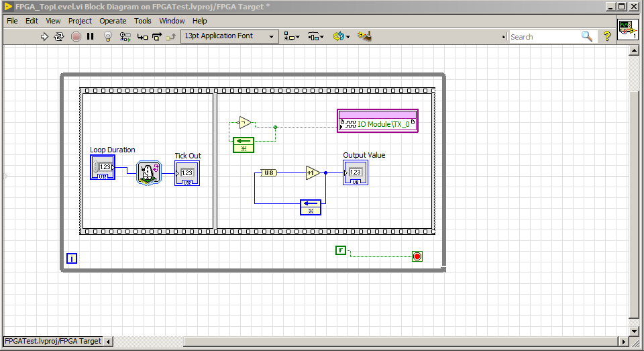
Task: Click the Pause button in the toolbar
Action: point(91,37)
